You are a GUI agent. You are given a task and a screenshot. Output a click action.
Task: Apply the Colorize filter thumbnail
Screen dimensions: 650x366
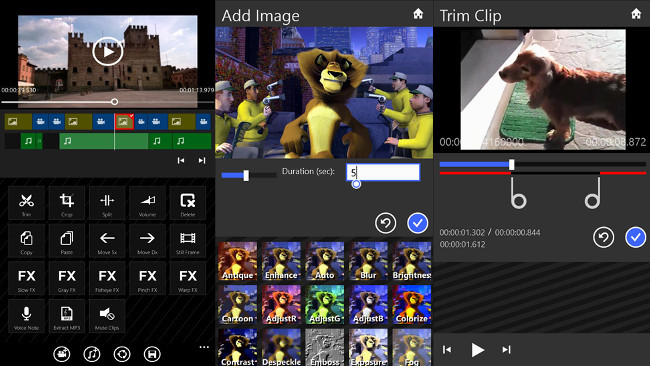tap(412, 305)
